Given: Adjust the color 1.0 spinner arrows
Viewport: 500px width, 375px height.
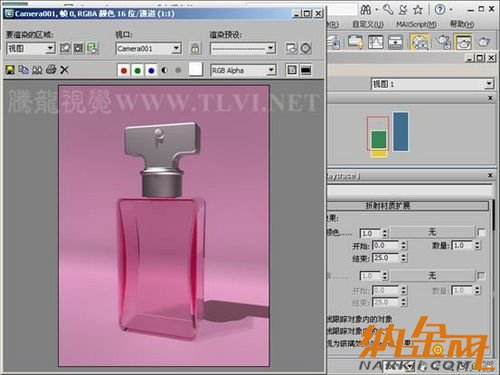Looking at the screenshot, I should pyautogui.click(x=385, y=233).
